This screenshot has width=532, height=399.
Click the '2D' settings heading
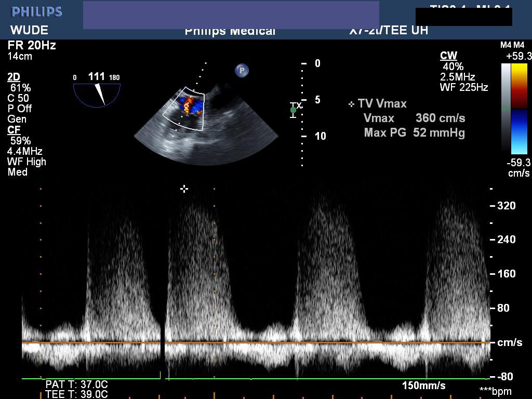[x=14, y=77]
